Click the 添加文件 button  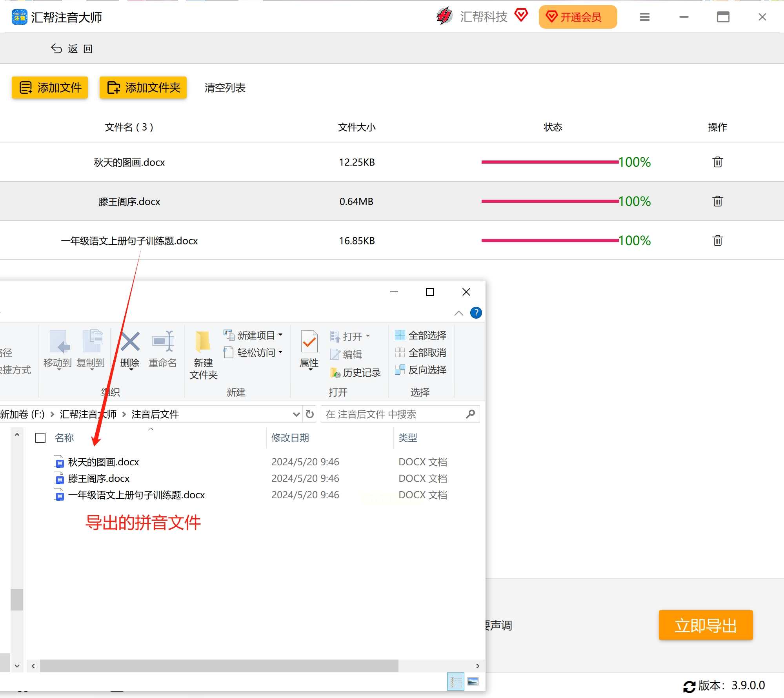tap(50, 87)
